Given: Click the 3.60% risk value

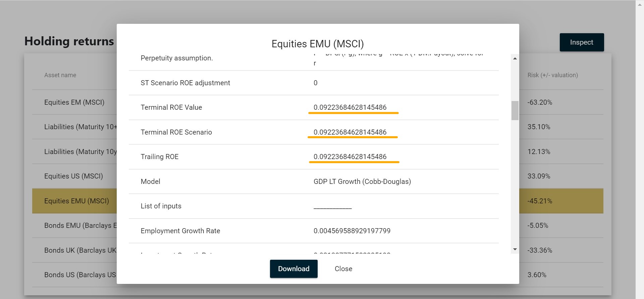Looking at the screenshot, I should [x=537, y=275].
